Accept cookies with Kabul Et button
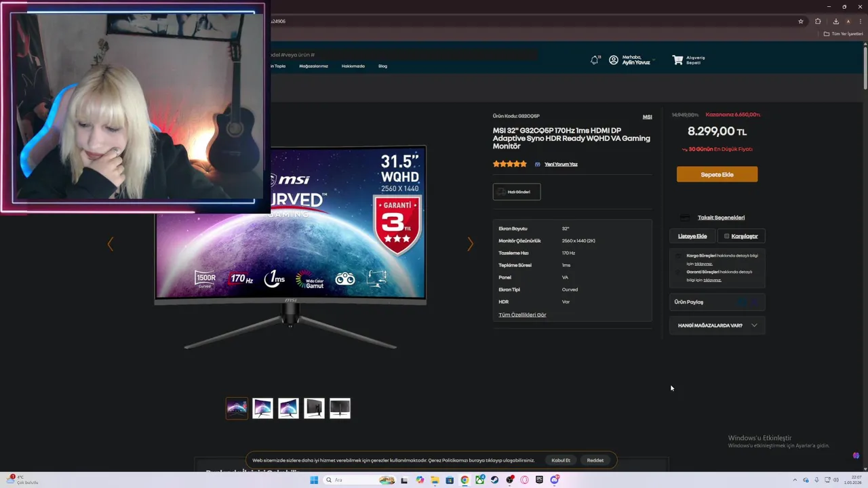 point(561,460)
